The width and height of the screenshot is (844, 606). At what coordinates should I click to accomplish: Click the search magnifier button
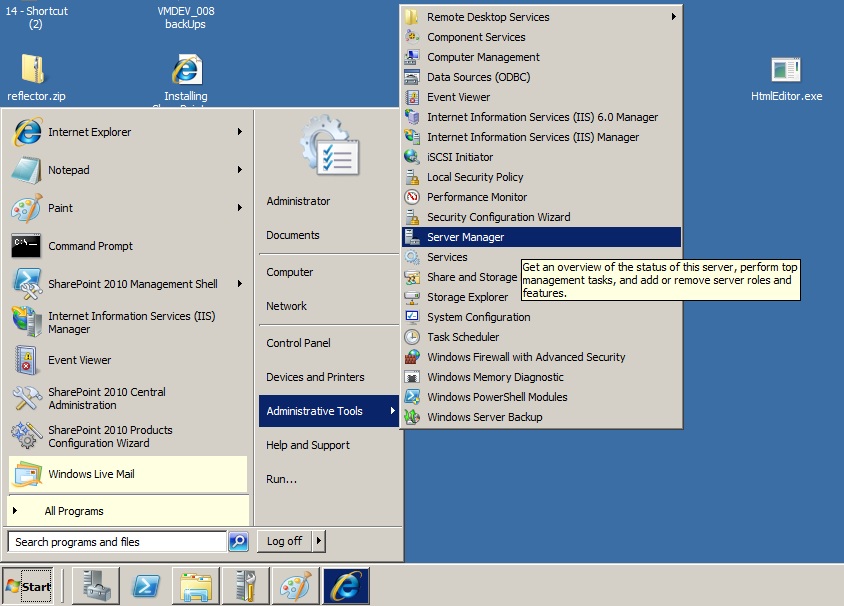(238, 541)
